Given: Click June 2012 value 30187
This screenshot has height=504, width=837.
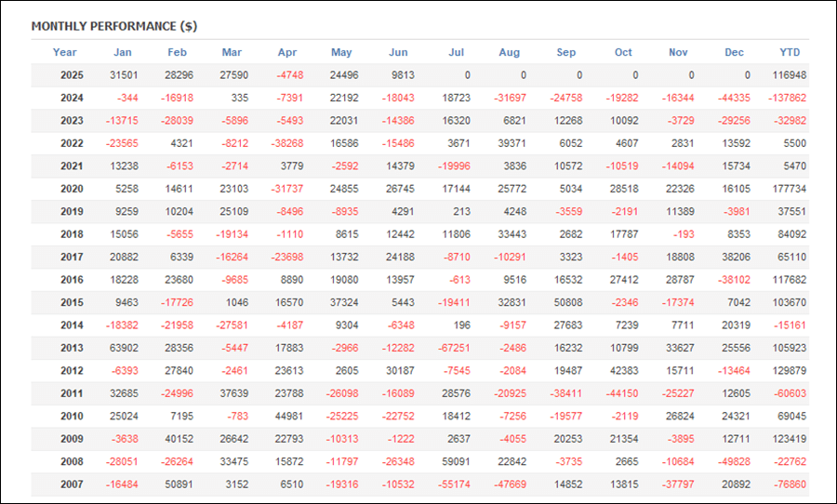Looking at the screenshot, I should pos(400,371).
